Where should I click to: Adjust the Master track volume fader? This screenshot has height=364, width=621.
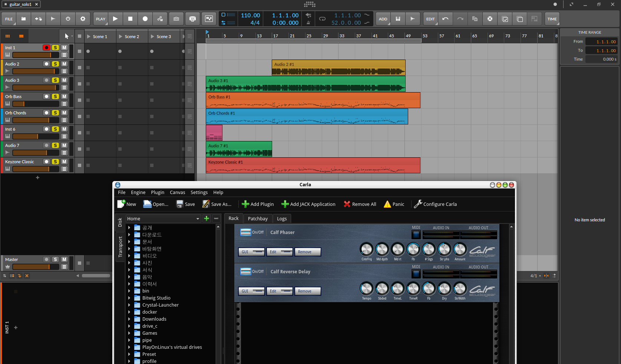click(x=36, y=267)
